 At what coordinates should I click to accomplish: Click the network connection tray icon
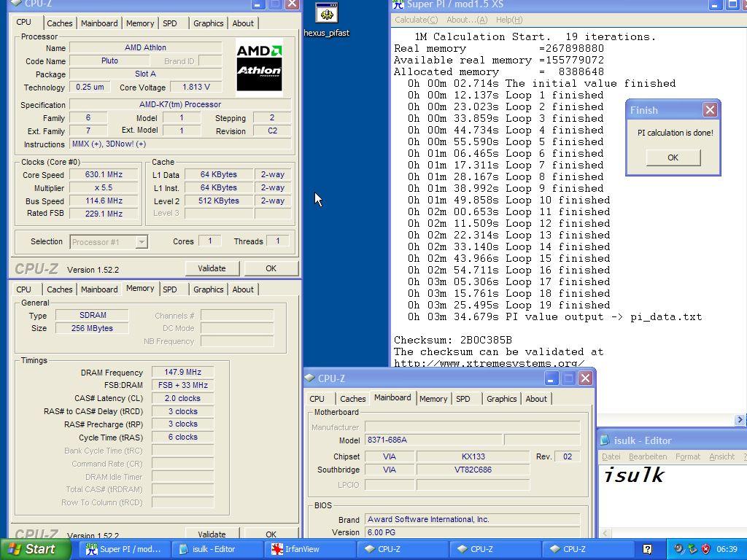pyautogui.click(x=692, y=549)
